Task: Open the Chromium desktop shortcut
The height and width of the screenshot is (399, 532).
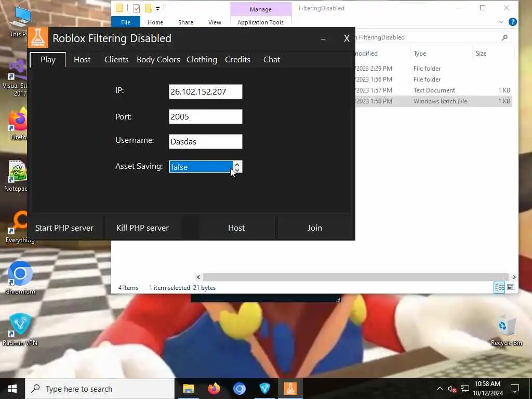Action: click(x=20, y=278)
